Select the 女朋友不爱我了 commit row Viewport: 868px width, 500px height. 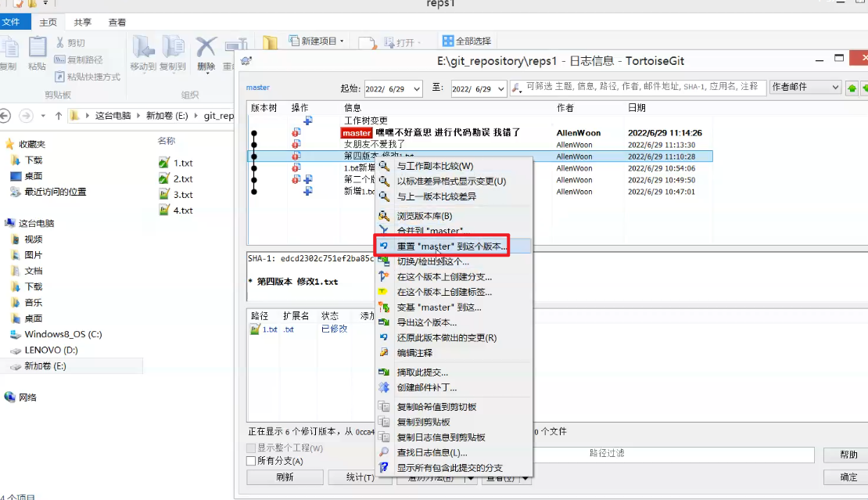click(x=479, y=145)
